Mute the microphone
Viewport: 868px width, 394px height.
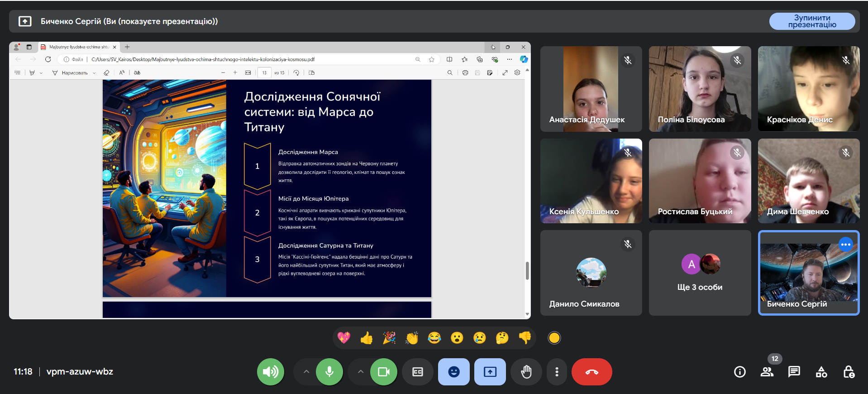(329, 372)
